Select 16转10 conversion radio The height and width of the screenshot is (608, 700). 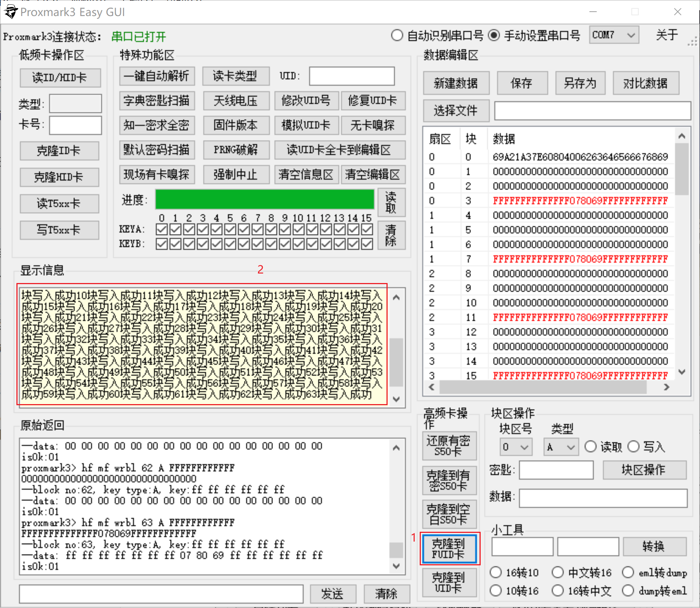(x=496, y=572)
